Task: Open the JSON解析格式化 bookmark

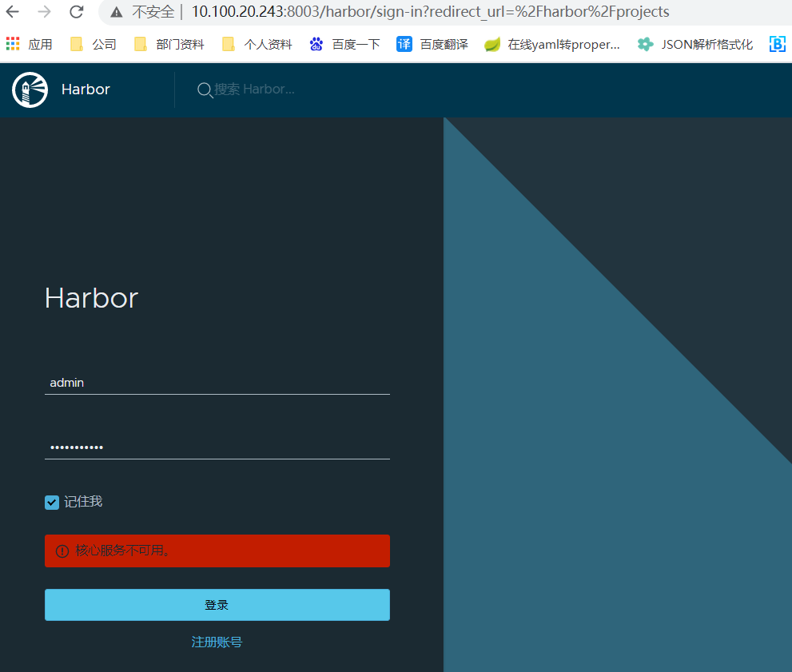Action: [695, 45]
